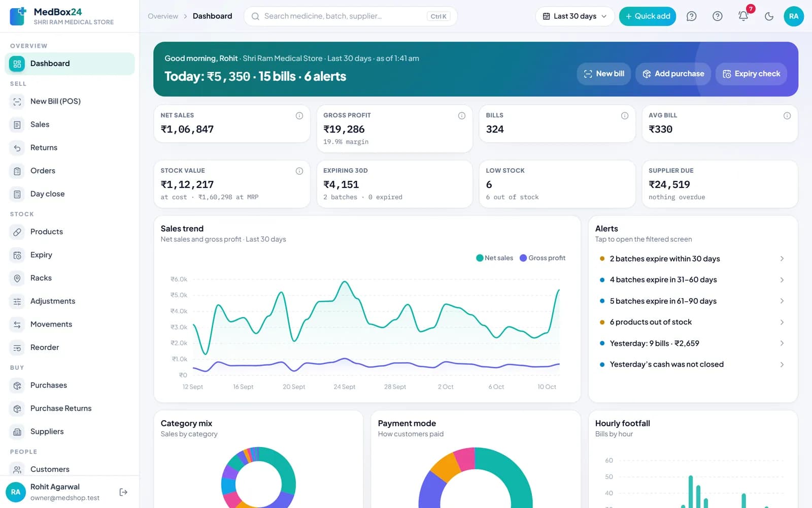
Task: Open Day close in sidebar
Action: click(x=70, y=194)
